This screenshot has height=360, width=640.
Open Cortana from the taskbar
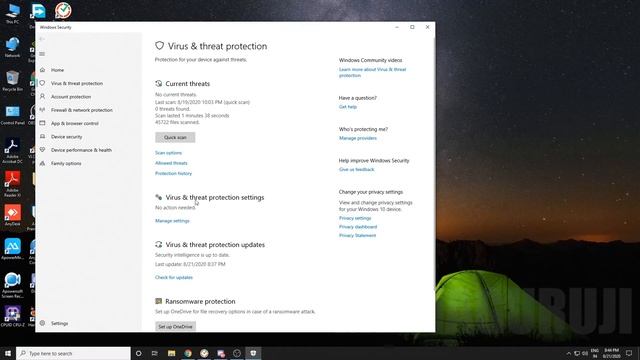pos(138,353)
